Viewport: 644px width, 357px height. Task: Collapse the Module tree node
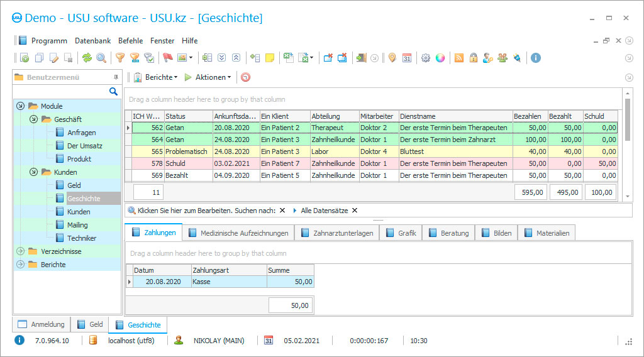coord(20,106)
